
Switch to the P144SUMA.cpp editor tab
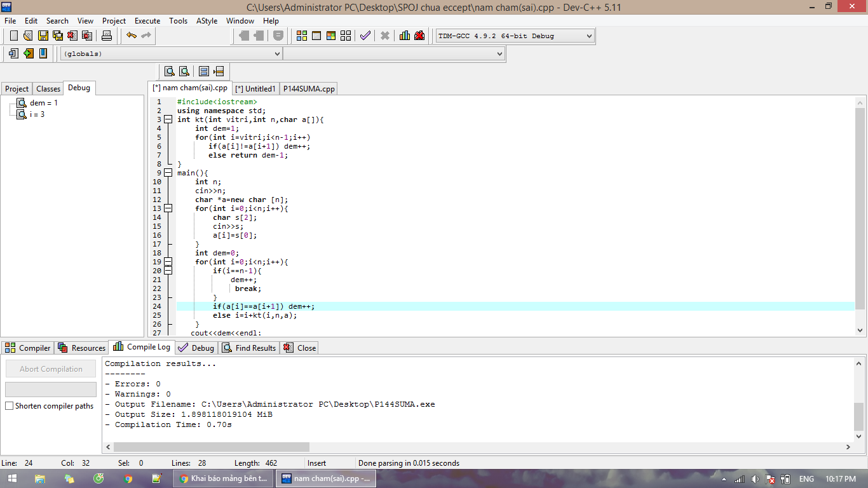309,89
